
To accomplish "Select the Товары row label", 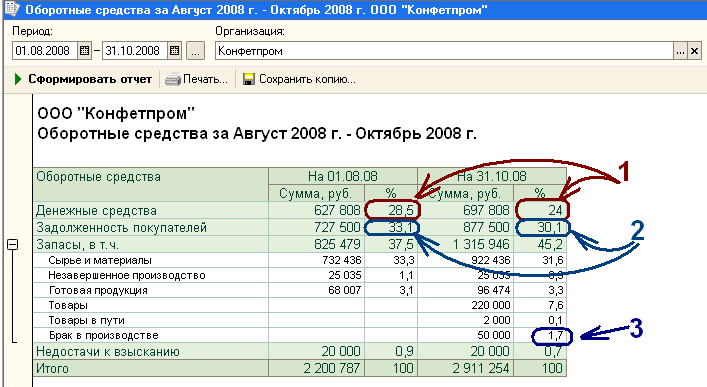I will coord(68,305).
